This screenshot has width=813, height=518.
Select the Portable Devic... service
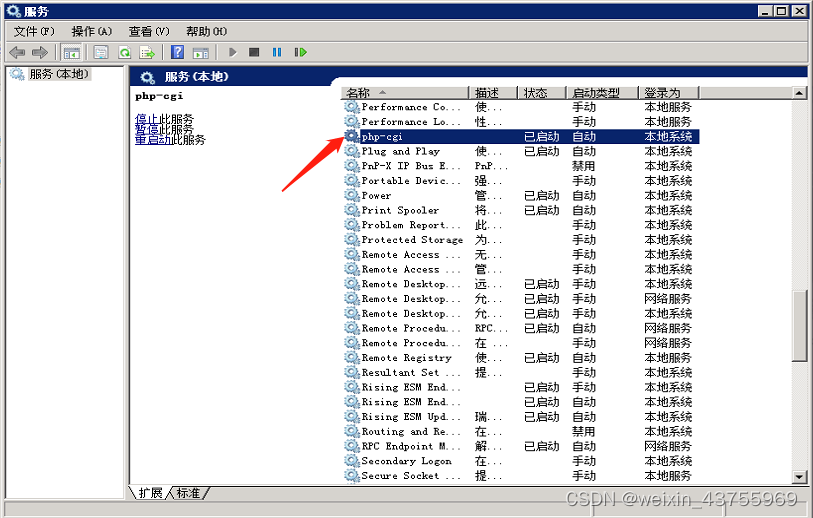click(411, 180)
